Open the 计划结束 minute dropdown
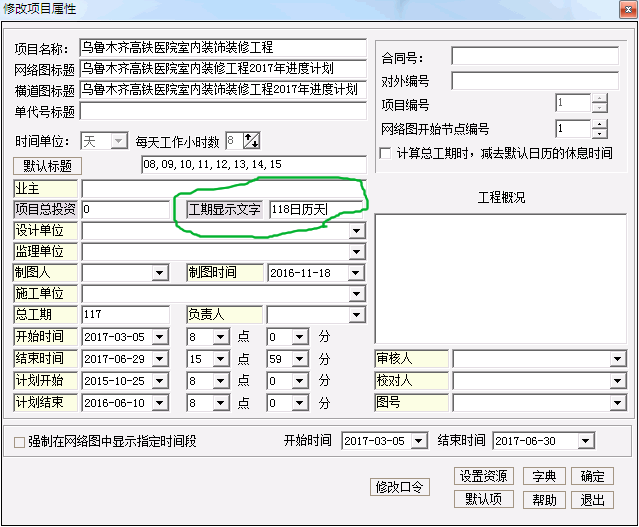Viewport: 639px width, 527px height. tap(300, 403)
